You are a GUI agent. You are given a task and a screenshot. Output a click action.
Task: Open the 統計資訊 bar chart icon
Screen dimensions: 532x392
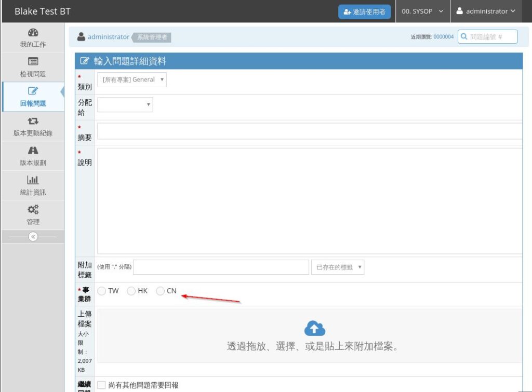[33, 180]
